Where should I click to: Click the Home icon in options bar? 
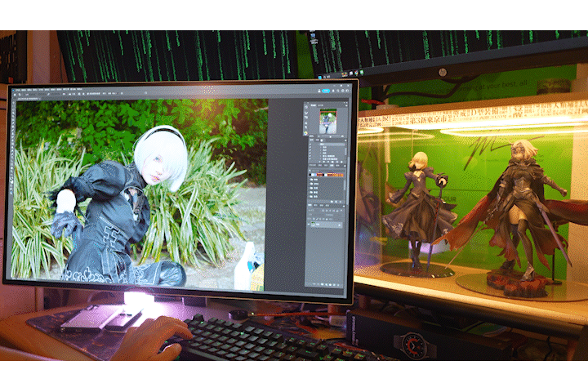click(x=15, y=95)
